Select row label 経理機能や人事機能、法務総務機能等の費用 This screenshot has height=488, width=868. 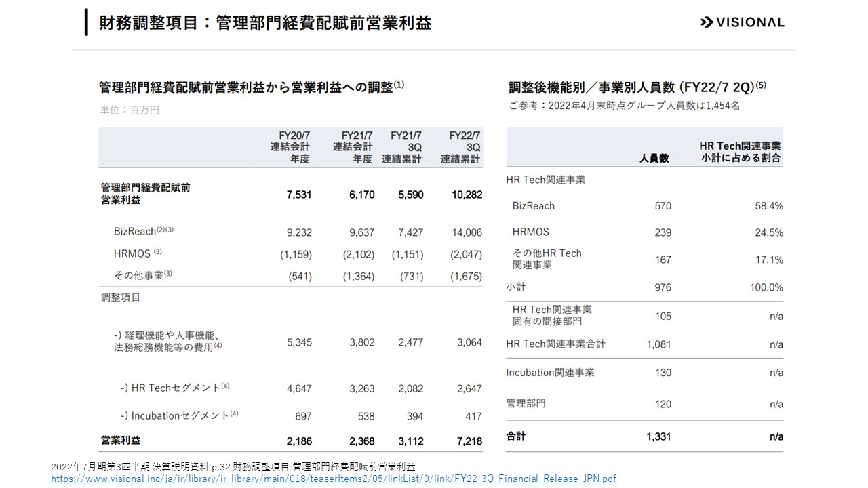coord(168,341)
